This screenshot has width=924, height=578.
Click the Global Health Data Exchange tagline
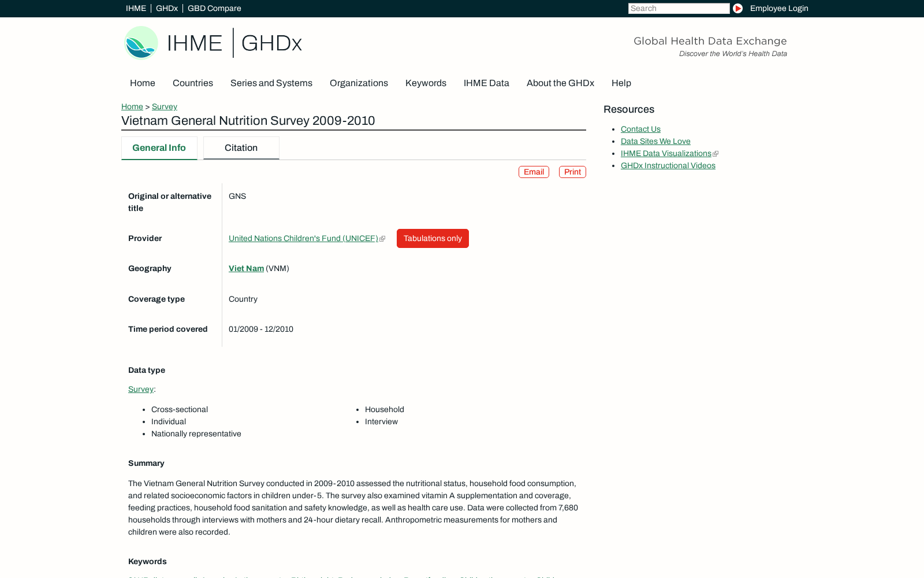click(x=710, y=41)
